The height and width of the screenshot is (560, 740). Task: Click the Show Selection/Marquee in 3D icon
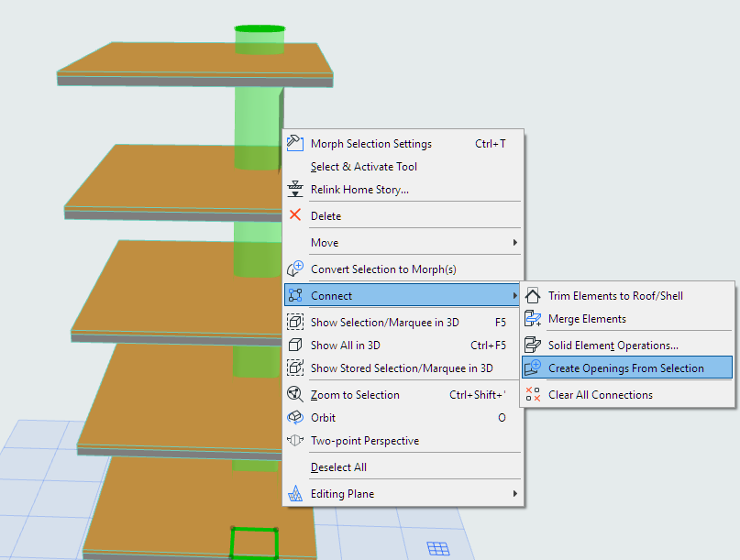point(295,322)
